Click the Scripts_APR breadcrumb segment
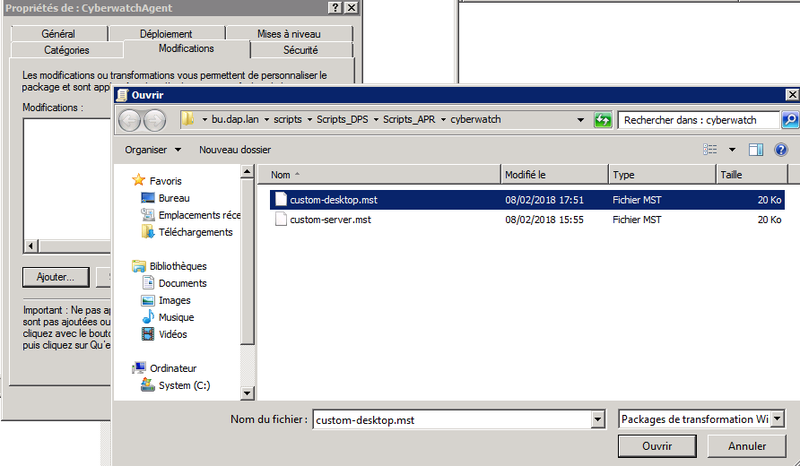 pos(409,119)
